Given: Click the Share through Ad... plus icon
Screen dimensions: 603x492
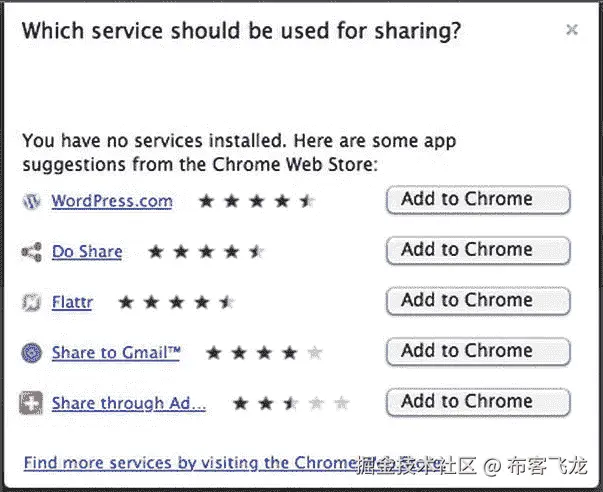Looking at the screenshot, I should click(32, 404).
